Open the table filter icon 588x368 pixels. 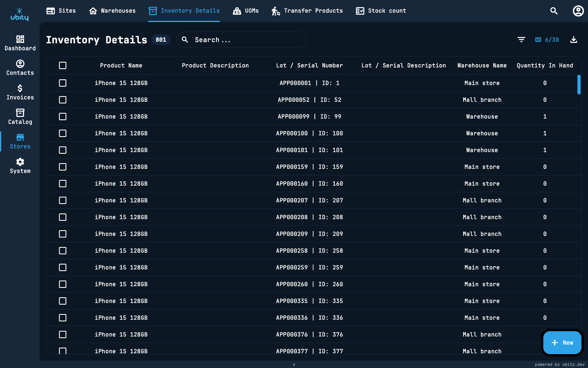click(x=521, y=40)
